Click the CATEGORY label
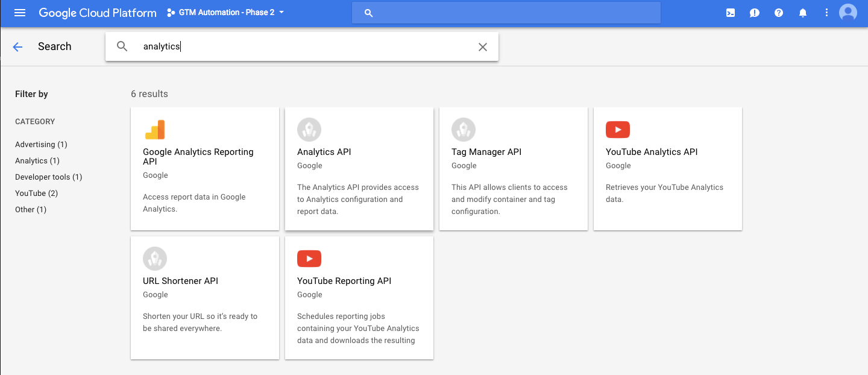The width and height of the screenshot is (868, 375). click(35, 122)
